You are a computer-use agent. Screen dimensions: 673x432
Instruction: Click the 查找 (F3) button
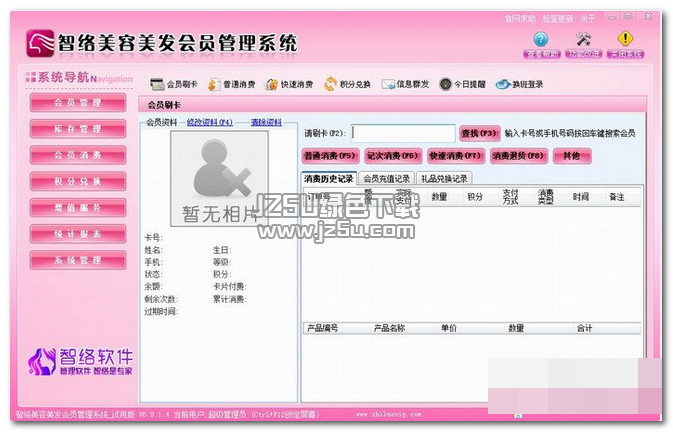pyautogui.click(x=479, y=133)
